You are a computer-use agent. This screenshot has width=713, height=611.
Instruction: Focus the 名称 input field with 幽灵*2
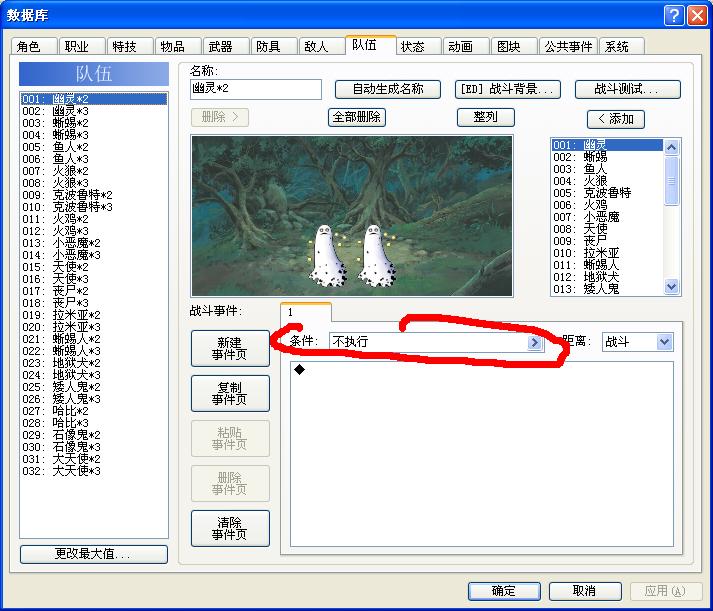[x=256, y=89]
